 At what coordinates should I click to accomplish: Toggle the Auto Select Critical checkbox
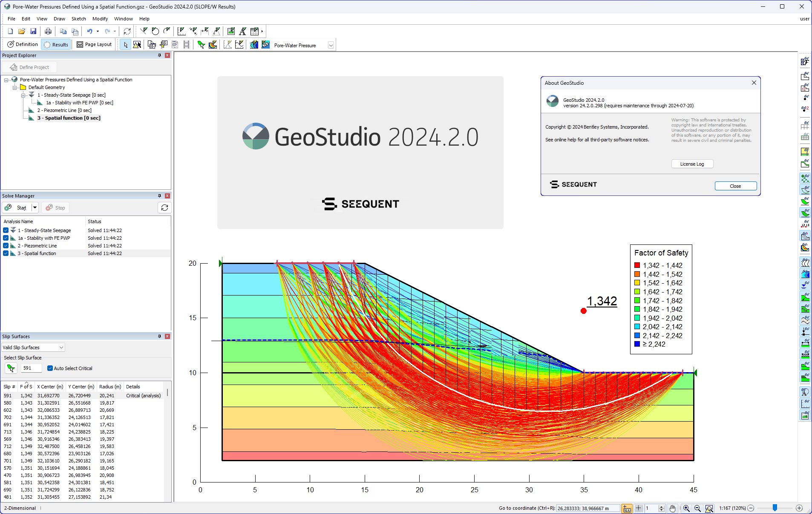(x=50, y=368)
